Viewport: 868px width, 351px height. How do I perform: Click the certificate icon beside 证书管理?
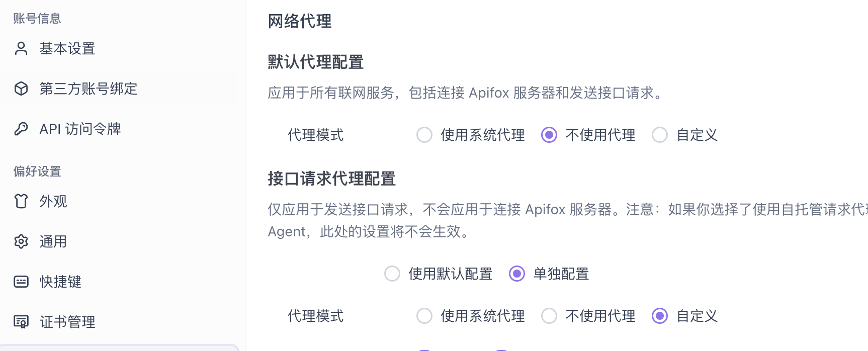[21, 322]
